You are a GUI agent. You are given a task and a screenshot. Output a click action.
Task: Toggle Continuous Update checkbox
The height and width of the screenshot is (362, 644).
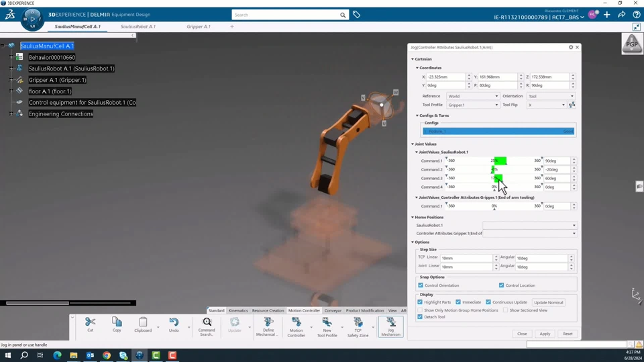pyautogui.click(x=488, y=302)
